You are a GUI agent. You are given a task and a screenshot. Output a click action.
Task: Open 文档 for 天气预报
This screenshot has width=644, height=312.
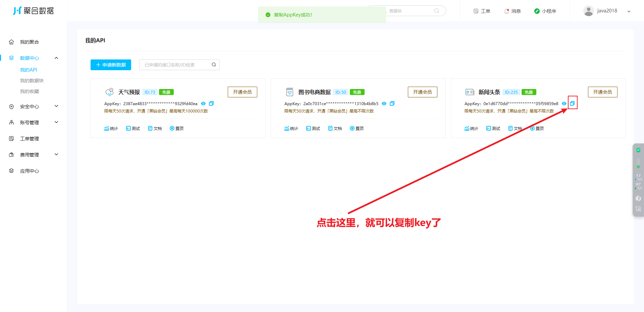155,129
